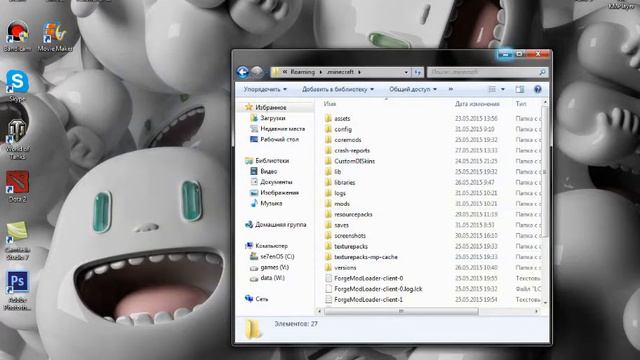Select the versions folder

(x=345, y=267)
